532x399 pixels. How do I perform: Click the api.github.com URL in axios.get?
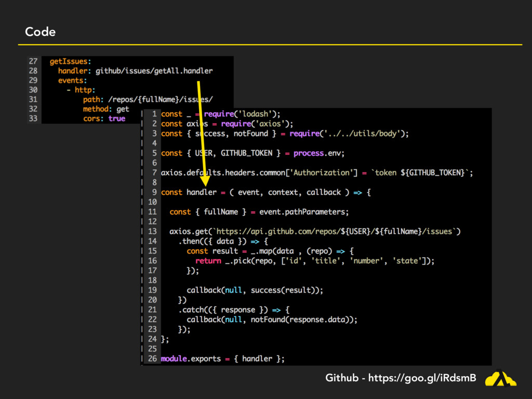point(338,231)
